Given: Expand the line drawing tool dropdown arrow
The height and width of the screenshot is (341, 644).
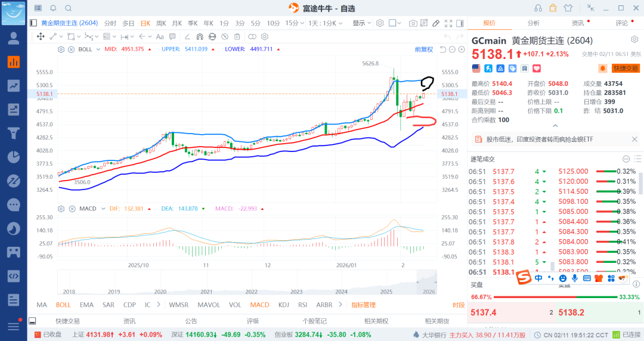Looking at the screenshot, I should click(61, 36).
